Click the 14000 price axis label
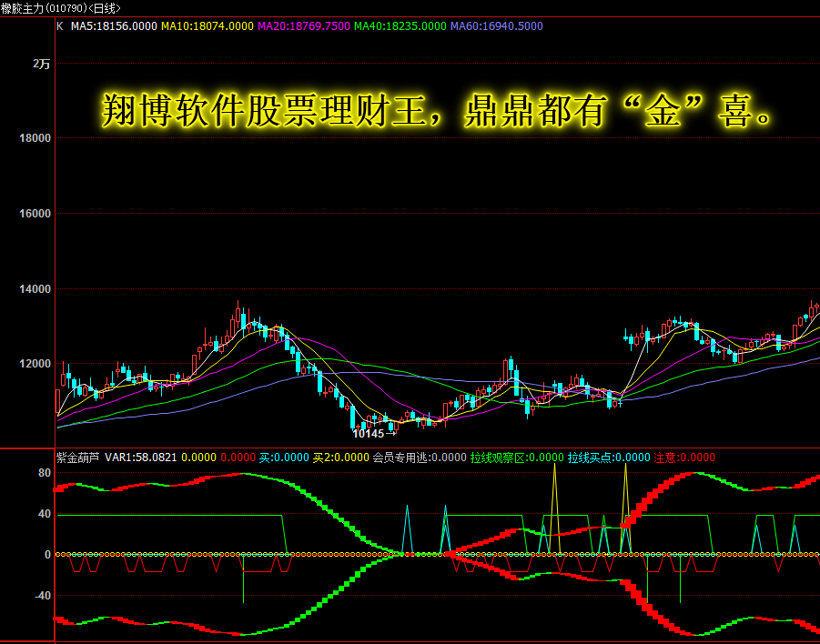The image size is (820, 644). coord(35,288)
